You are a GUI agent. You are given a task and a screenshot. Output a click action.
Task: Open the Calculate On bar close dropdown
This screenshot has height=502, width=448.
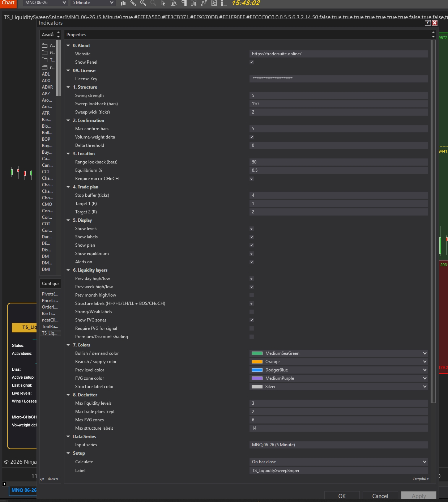pyautogui.click(x=339, y=462)
